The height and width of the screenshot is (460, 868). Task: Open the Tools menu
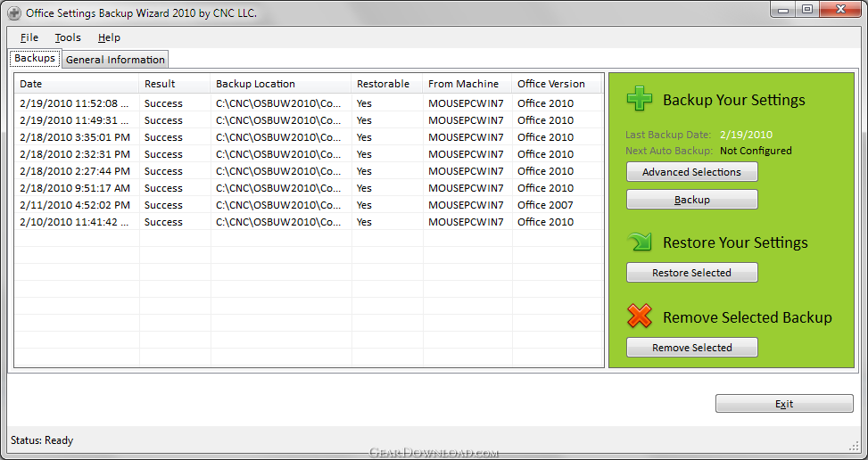(x=68, y=37)
